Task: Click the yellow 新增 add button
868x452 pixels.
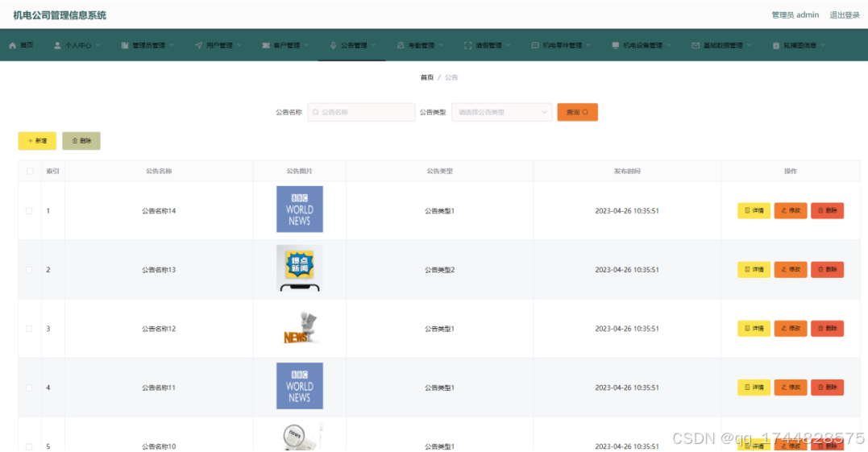Action: (x=37, y=141)
